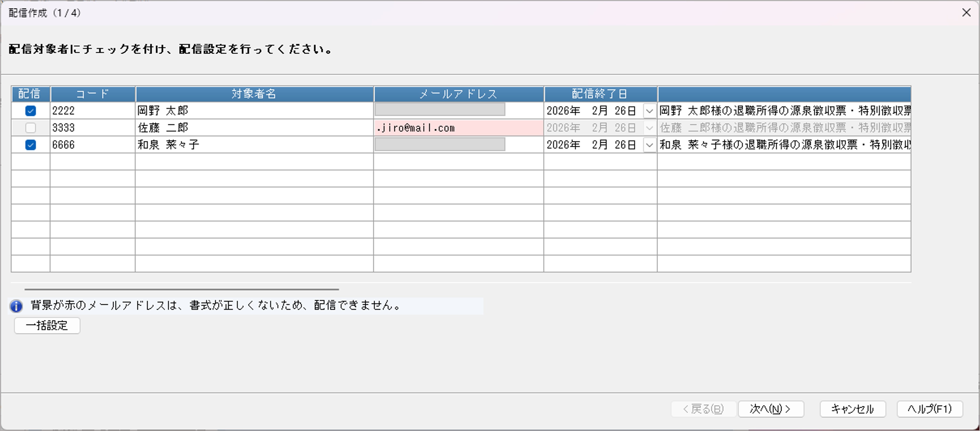
Task: Uncheck 配信 checkbox for 和泉 菜々子
Action: 30,145
